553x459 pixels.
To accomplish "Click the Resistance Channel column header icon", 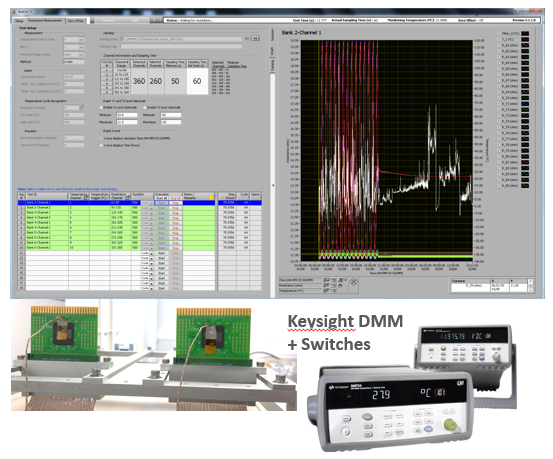I will click(127, 198).
